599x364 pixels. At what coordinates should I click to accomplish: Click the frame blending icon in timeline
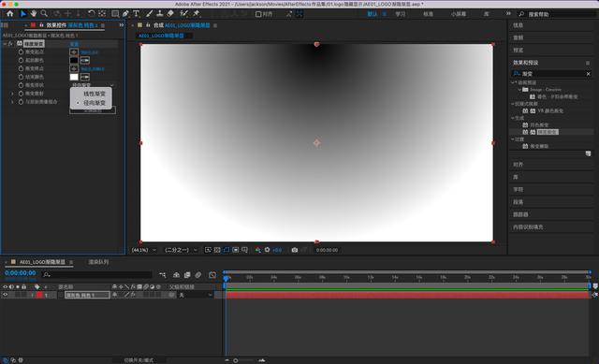point(187,275)
